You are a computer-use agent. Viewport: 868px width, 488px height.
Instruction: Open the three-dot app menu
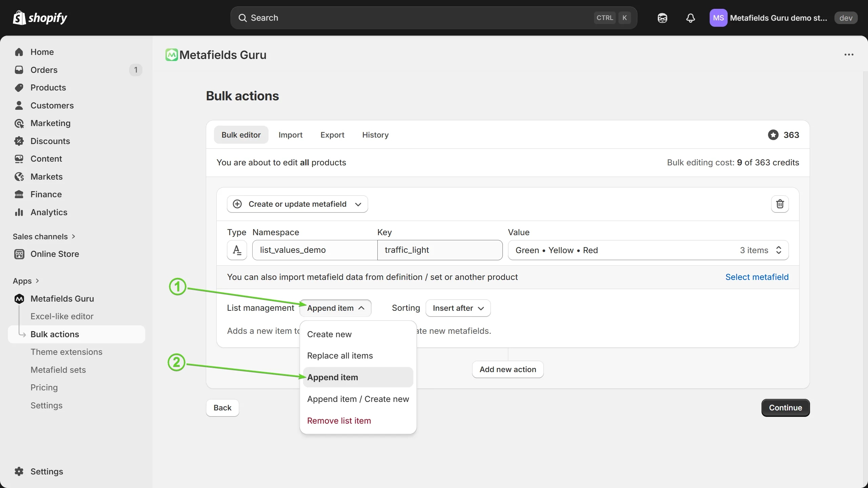click(x=849, y=55)
